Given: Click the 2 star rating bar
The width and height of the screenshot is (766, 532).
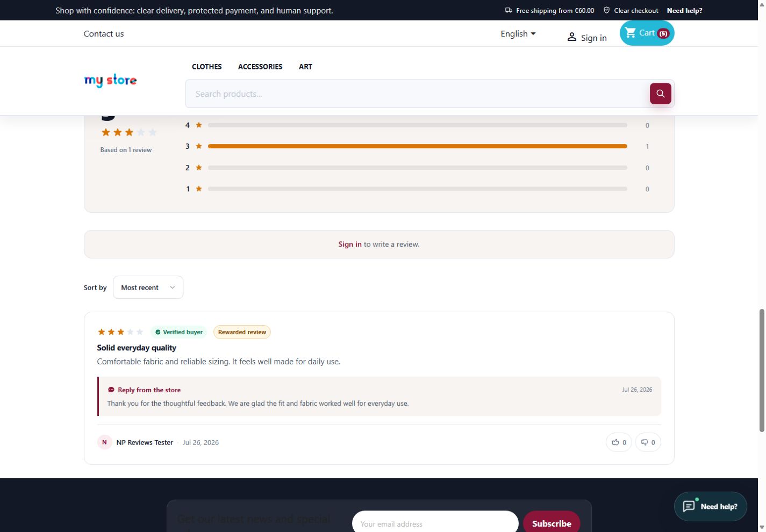Looking at the screenshot, I should (x=418, y=168).
